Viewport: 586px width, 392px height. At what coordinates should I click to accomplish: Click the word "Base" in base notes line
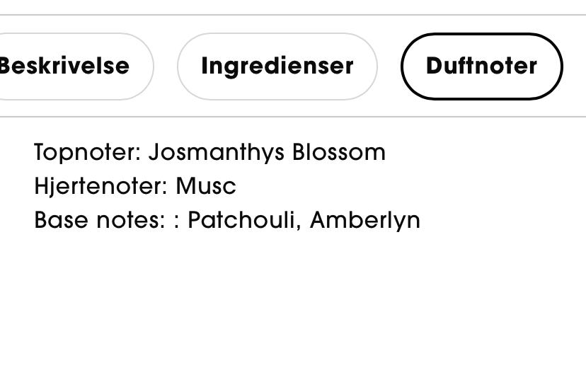click(x=59, y=221)
